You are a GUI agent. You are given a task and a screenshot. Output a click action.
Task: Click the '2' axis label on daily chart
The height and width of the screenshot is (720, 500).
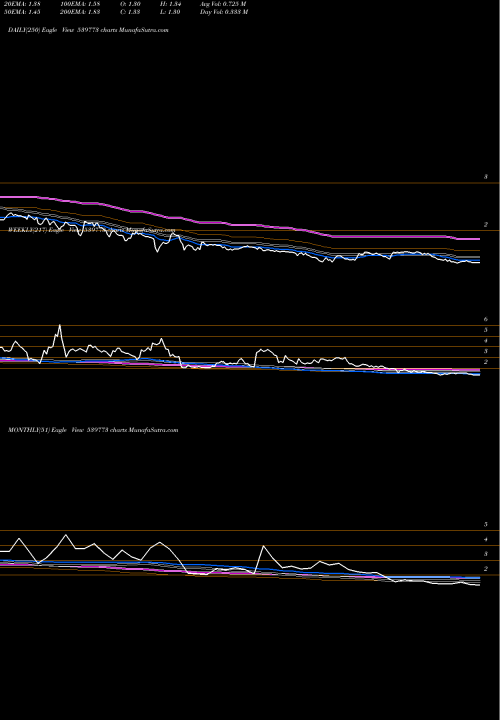click(486, 225)
